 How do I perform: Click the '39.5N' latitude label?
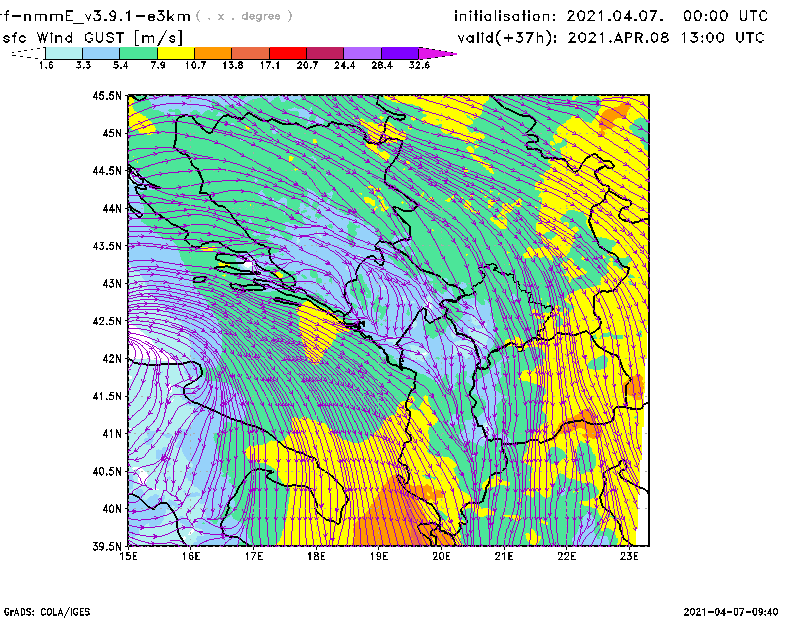107,547
